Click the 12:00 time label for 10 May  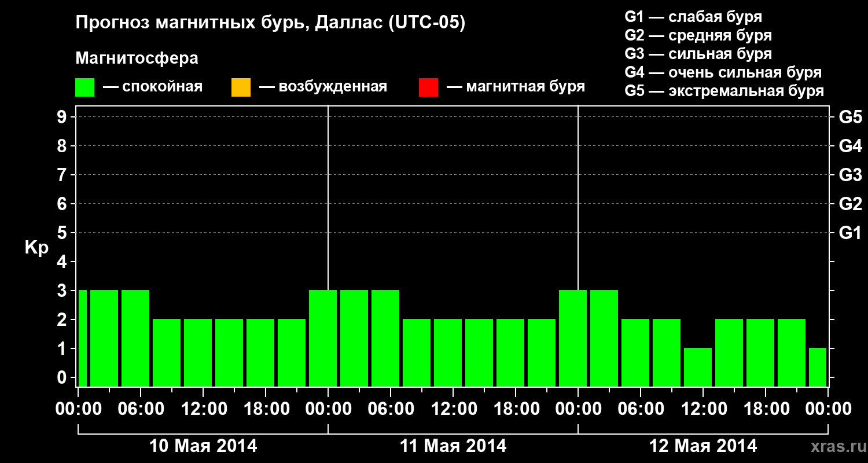click(x=203, y=409)
